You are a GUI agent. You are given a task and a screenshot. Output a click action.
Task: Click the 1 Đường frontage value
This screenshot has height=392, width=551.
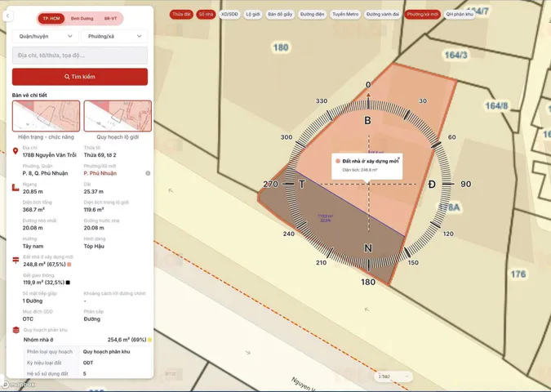coord(33,301)
